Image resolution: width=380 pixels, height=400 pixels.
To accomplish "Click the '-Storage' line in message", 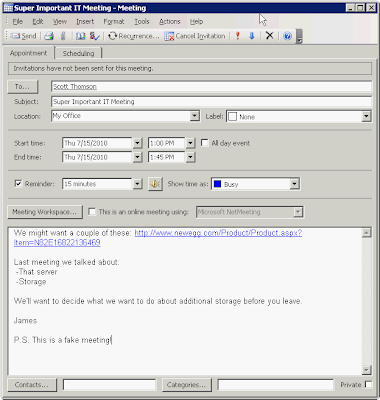I will coord(31,282).
